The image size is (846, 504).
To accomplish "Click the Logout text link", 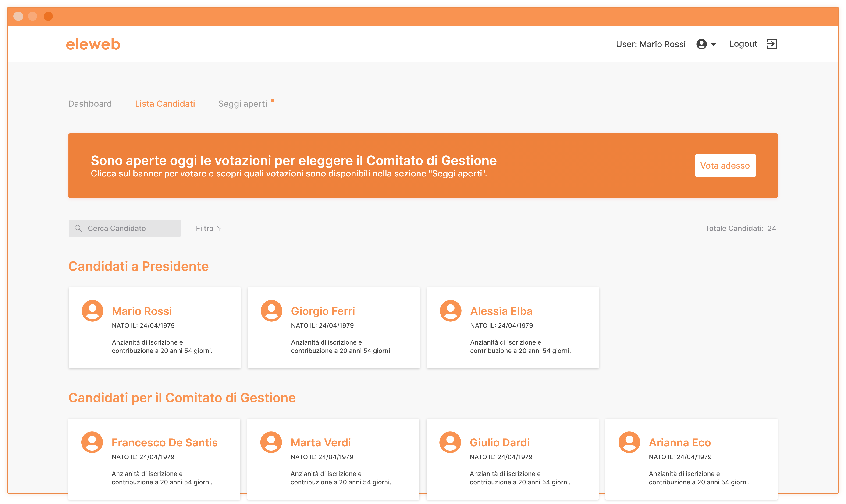I will pos(743,44).
